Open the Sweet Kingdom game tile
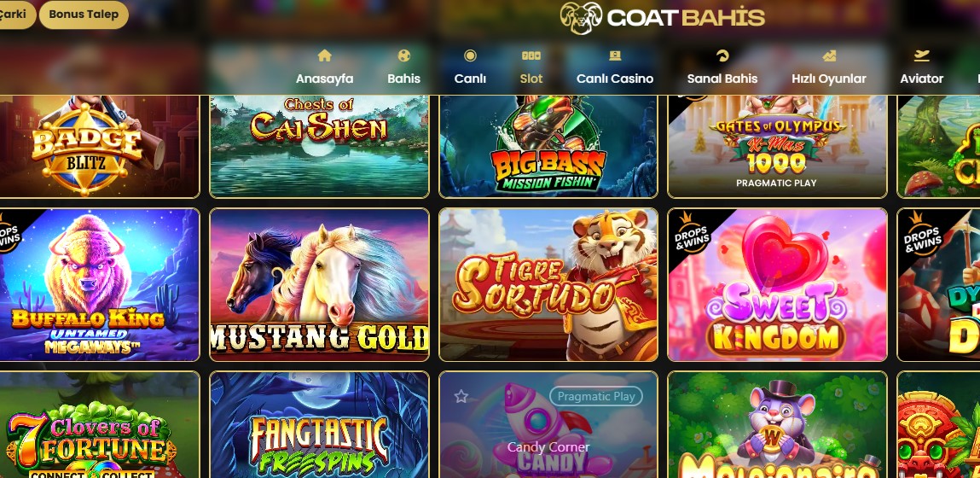980x478 pixels. [778, 285]
